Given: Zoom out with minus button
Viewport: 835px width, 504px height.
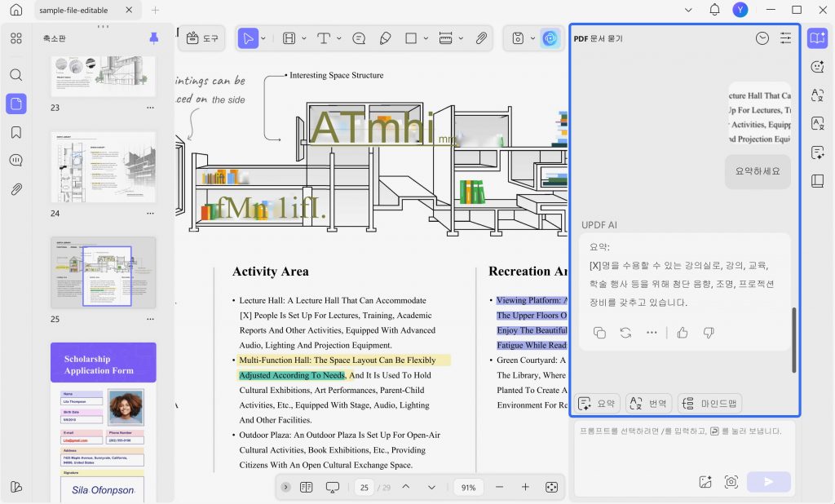Looking at the screenshot, I should tap(499, 487).
